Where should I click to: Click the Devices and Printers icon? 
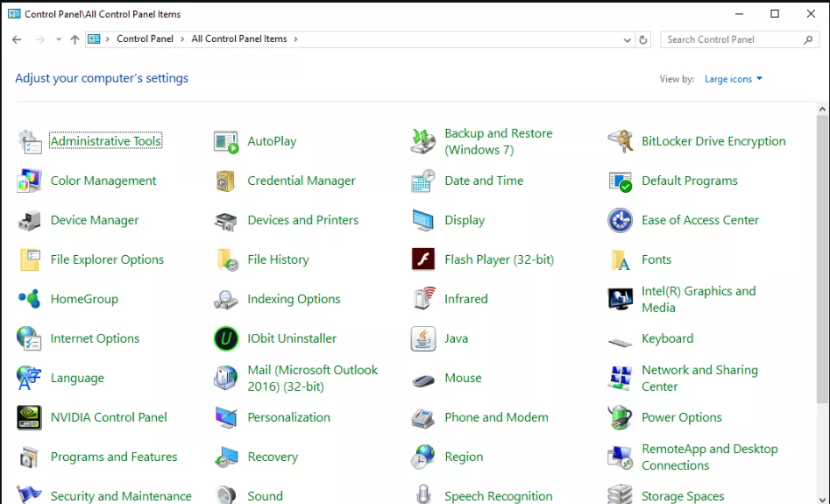point(226,220)
